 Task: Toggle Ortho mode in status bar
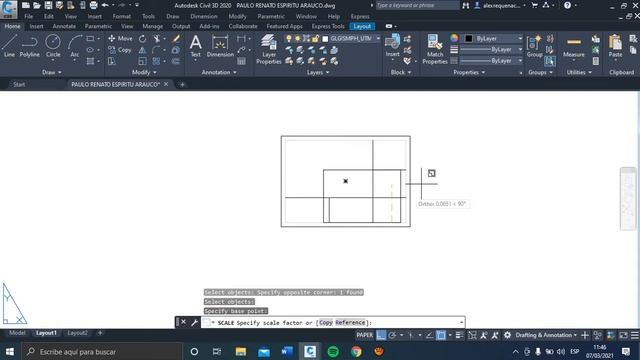coord(381,335)
